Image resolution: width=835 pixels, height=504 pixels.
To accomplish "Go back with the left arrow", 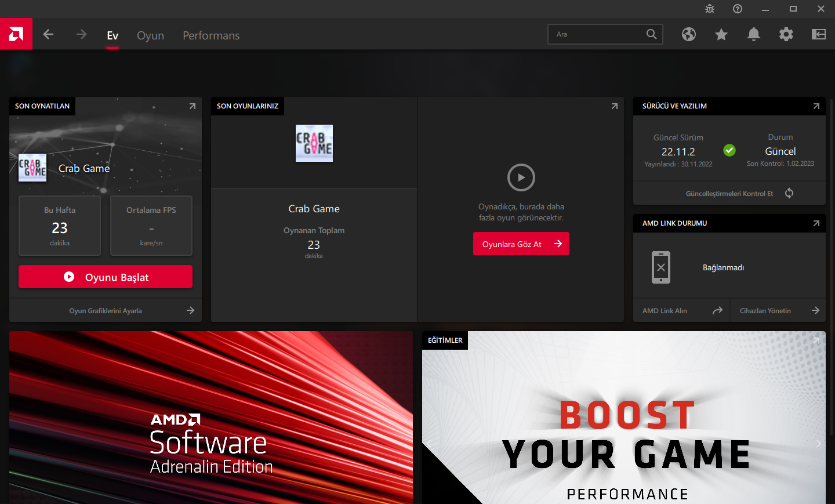I will click(x=48, y=34).
